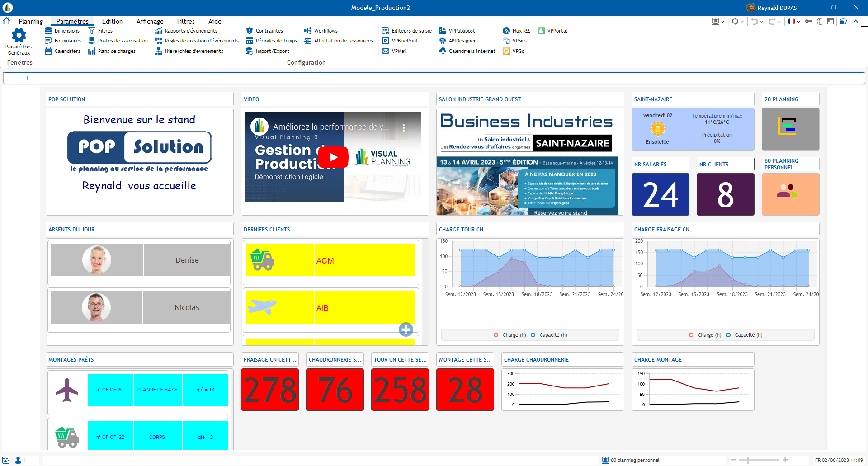
Task: Click the Derniers Clients scrollbar
Action: coord(425,259)
